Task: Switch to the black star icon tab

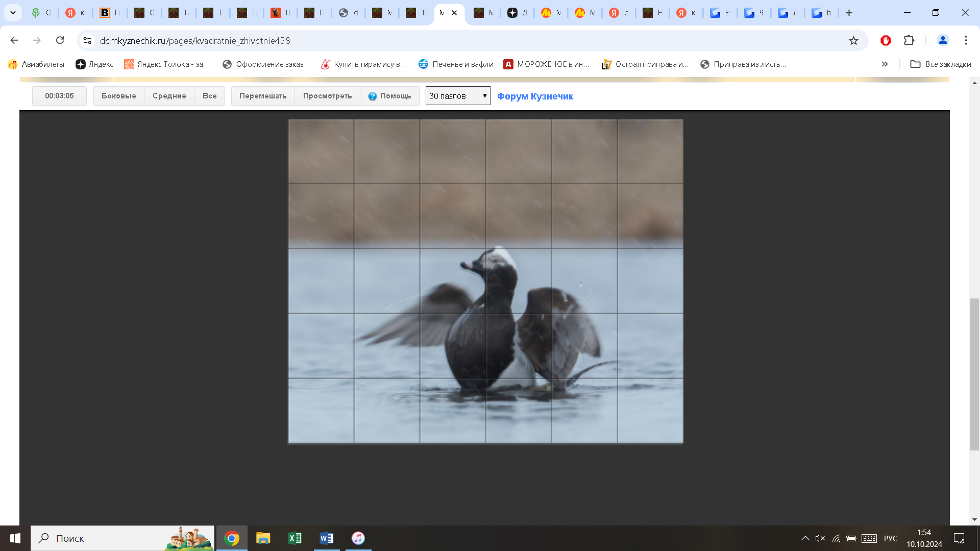Action: (x=518, y=13)
